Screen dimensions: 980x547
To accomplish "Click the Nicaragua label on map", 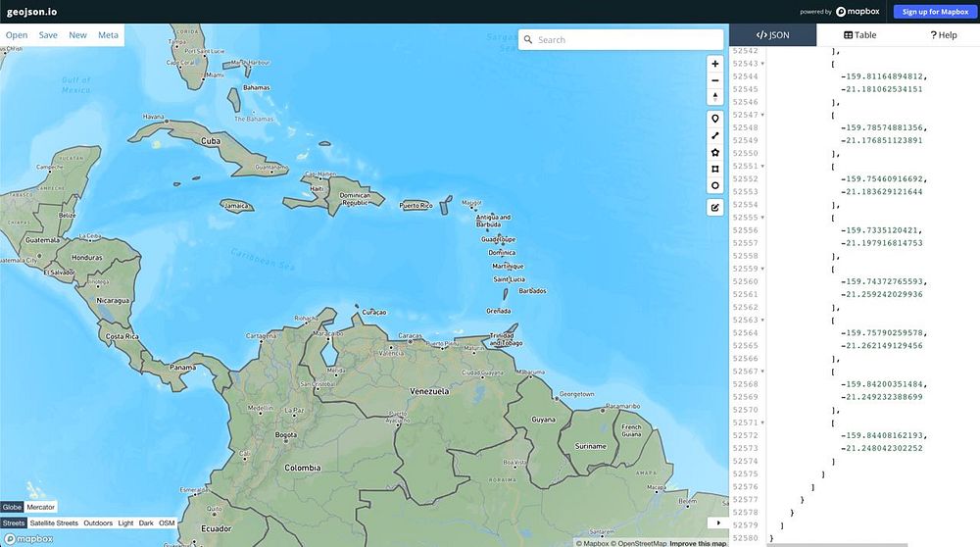I will (113, 301).
